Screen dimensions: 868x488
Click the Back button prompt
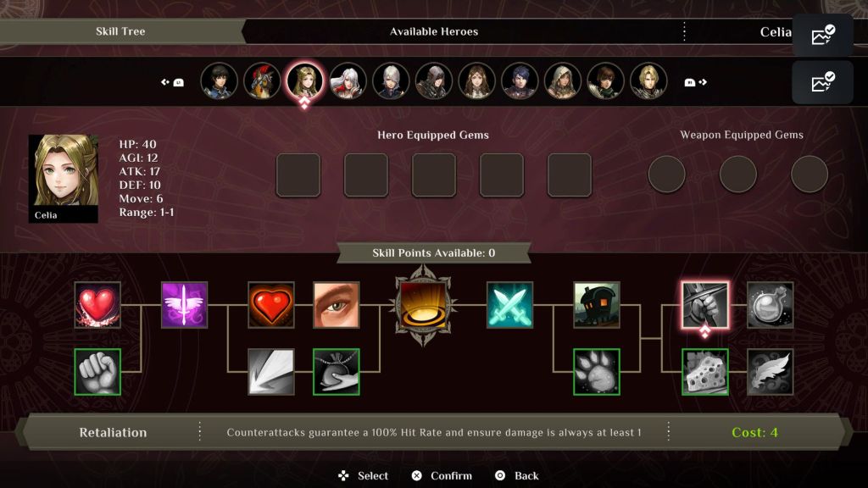click(516, 476)
